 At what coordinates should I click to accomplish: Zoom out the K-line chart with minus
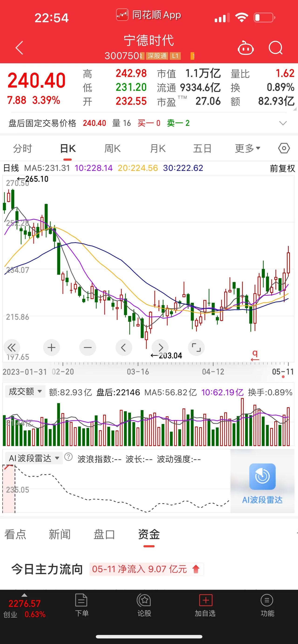tap(88, 347)
